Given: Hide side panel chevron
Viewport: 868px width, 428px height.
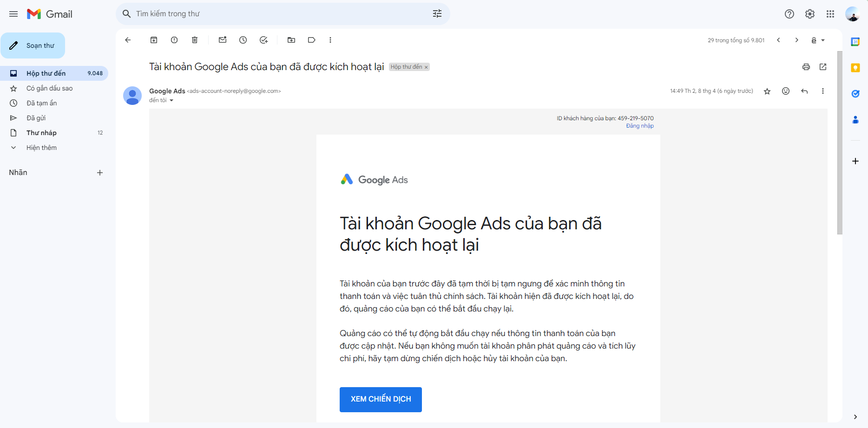Looking at the screenshot, I should tap(855, 417).
